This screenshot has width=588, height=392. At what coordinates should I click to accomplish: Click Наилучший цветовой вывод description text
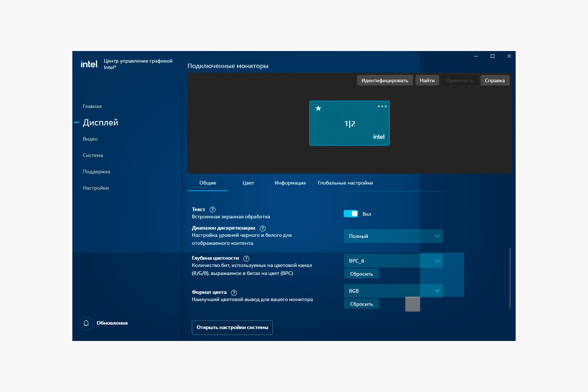coord(252,300)
